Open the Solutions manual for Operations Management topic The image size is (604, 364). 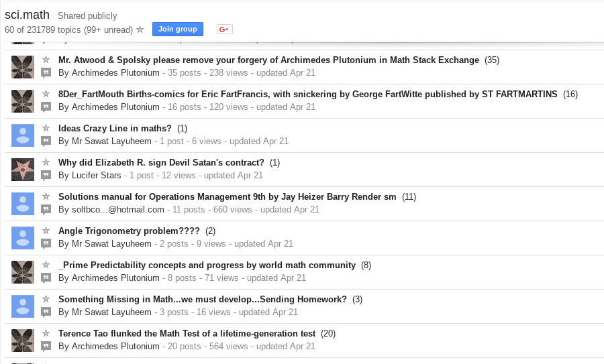click(x=228, y=196)
